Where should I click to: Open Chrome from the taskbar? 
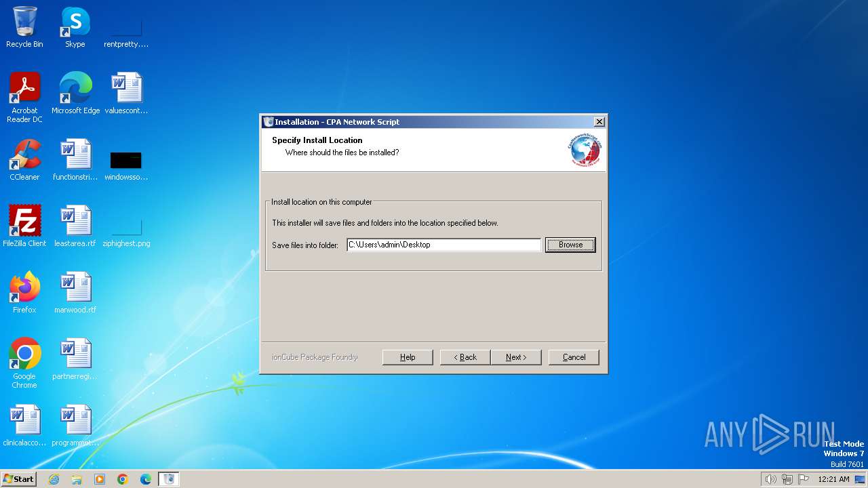[x=123, y=479]
